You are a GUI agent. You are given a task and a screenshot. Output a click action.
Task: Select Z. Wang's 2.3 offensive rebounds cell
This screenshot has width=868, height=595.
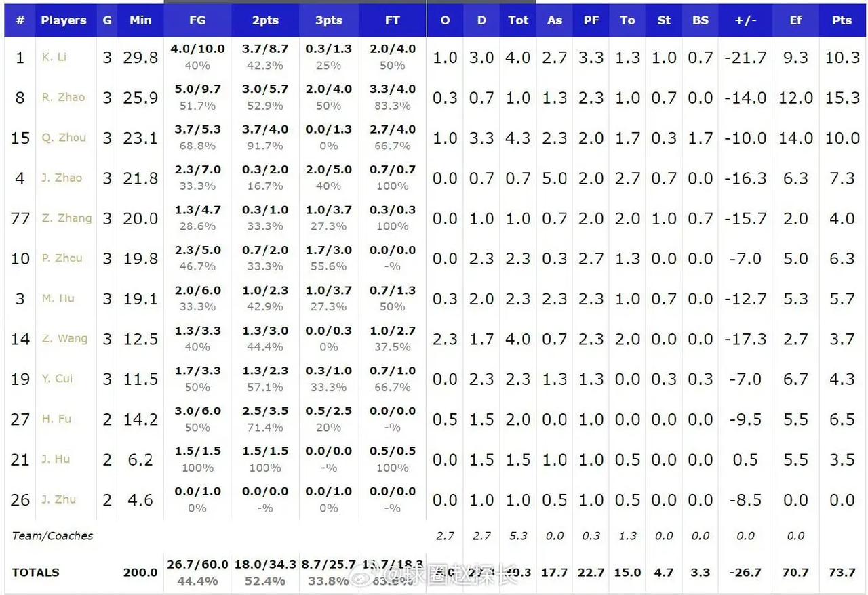[445, 340]
